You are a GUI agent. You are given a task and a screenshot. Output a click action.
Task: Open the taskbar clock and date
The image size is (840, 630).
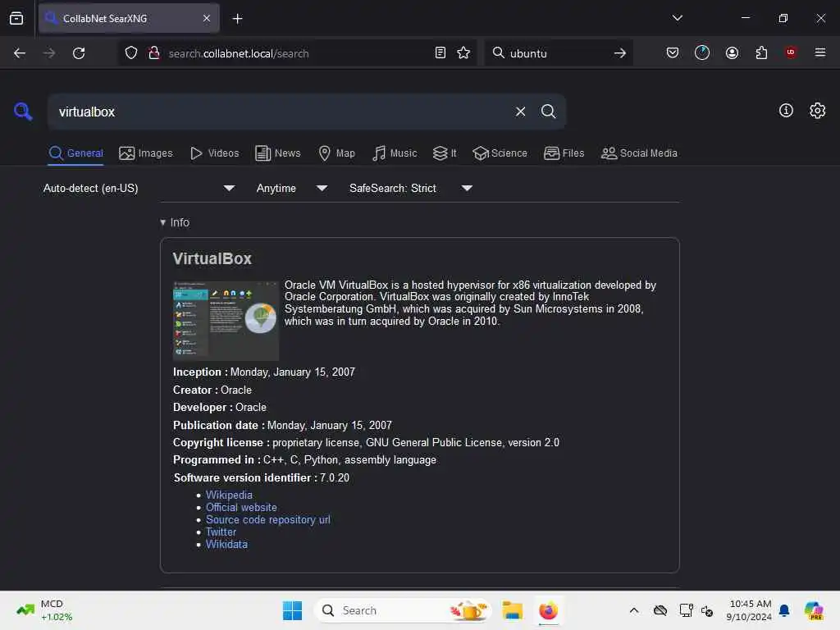pos(749,610)
